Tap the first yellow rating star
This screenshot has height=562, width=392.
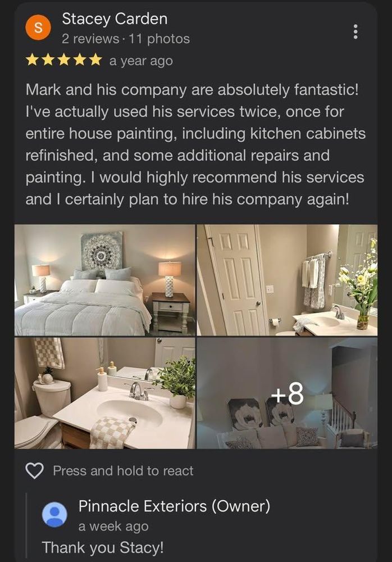[33, 60]
